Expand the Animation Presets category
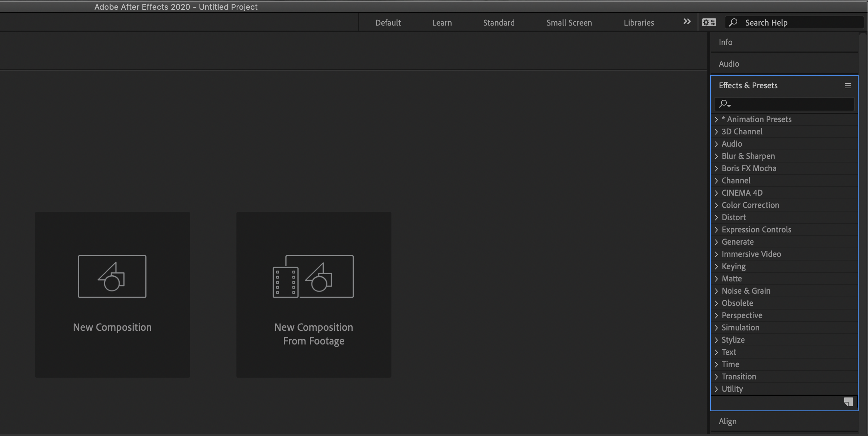The height and width of the screenshot is (436, 868). pos(716,120)
